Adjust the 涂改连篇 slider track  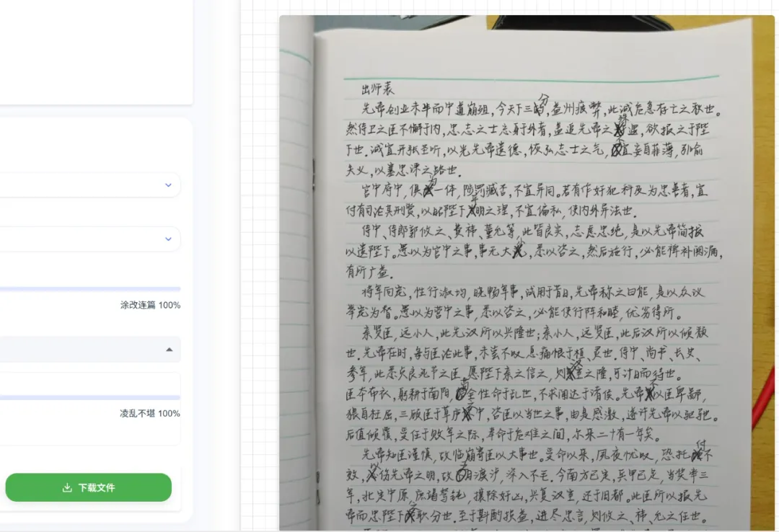tap(90, 288)
